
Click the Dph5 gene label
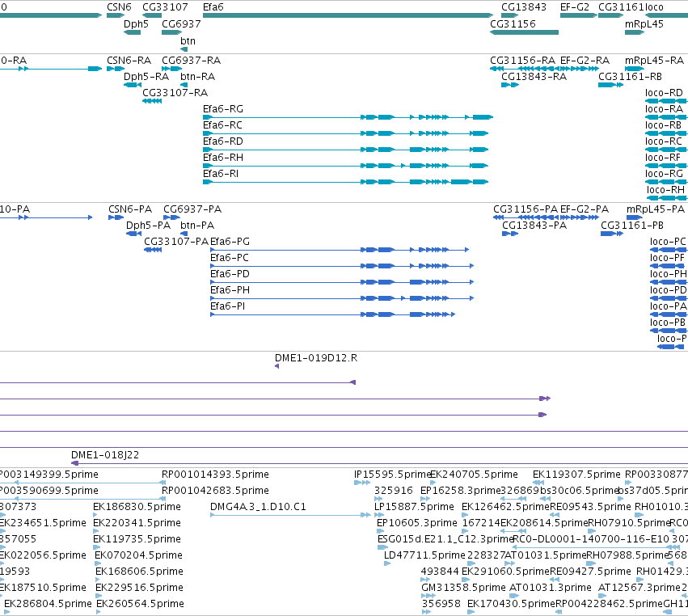(136, 23)
